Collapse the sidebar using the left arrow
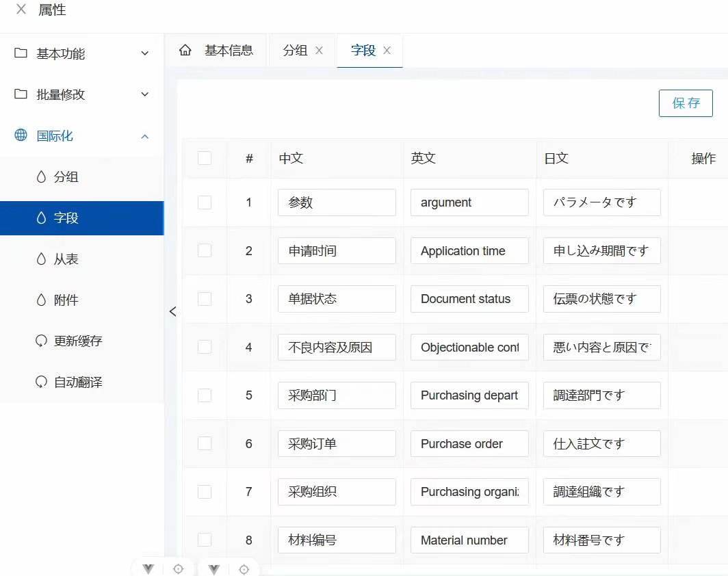Image resolution: width=728 pixels, height=576 pixels. click(172, 311)
